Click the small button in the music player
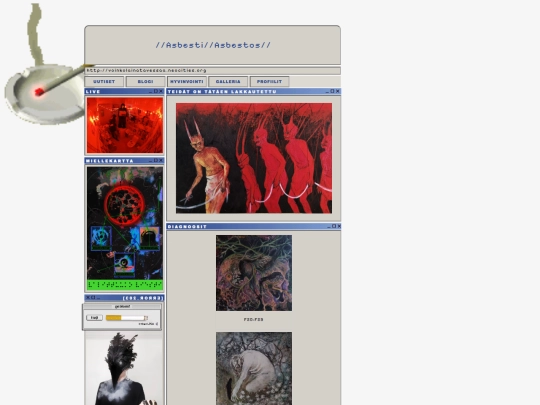Image resolution: width=540 pixels, height=405 pixels. [94, 318]
